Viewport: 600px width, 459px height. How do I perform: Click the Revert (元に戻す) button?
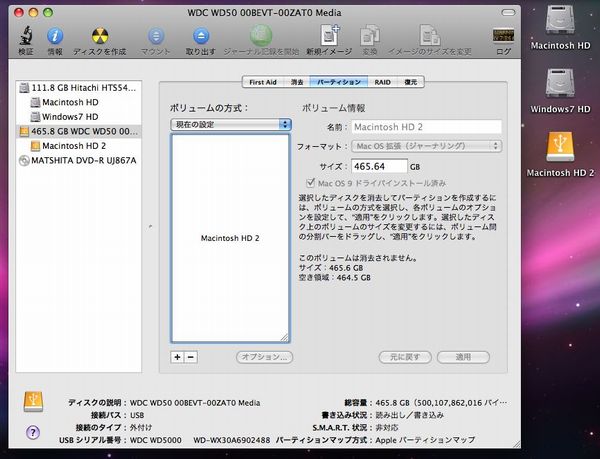[x=405, y=357]
